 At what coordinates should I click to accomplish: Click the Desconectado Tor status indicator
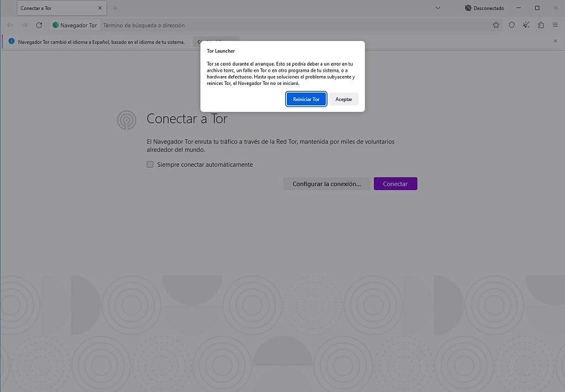(484, 8)
